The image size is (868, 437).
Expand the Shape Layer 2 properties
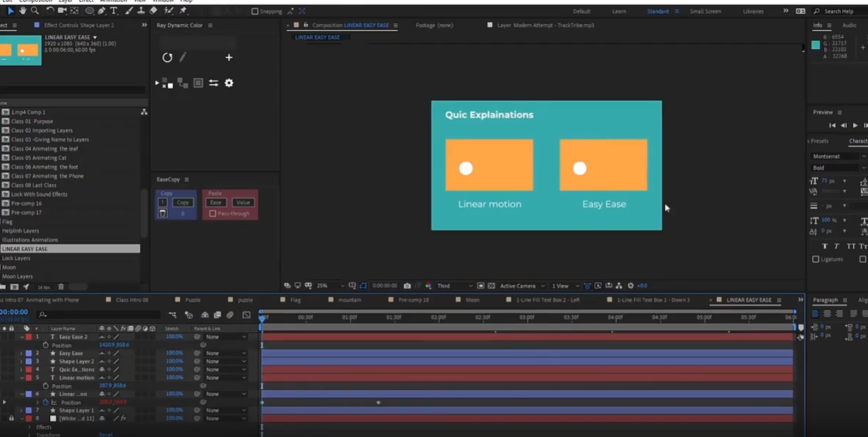coord(21,361)
